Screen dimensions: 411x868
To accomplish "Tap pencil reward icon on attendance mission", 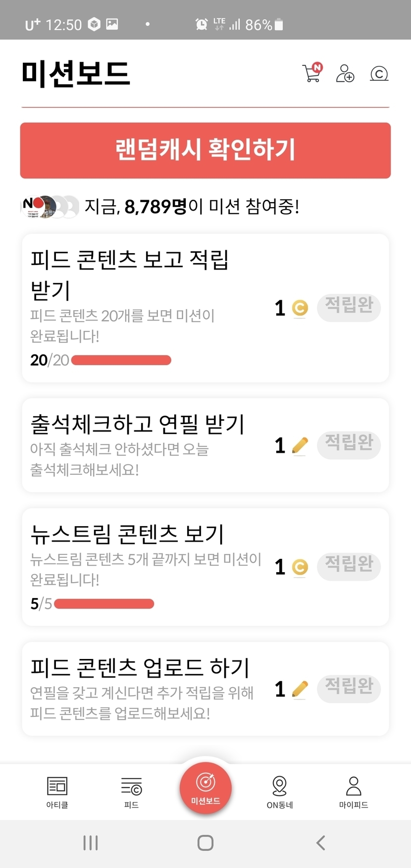I will [x=300, y=445].
